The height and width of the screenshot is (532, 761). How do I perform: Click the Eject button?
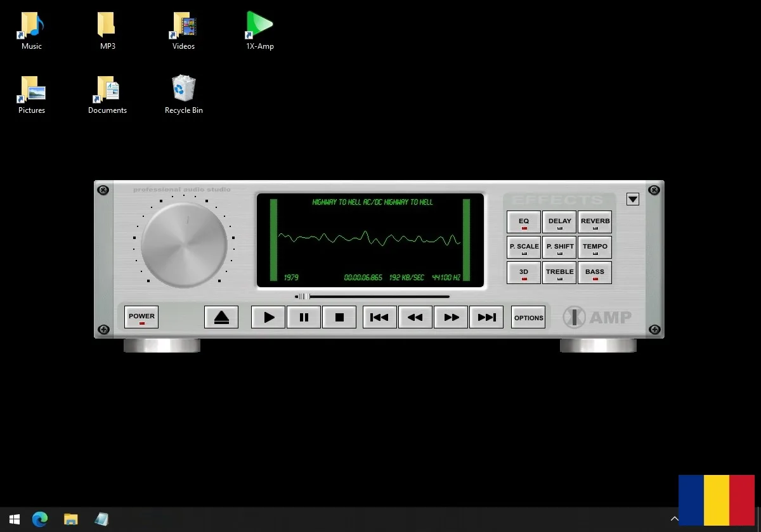[x=221, y=318]
